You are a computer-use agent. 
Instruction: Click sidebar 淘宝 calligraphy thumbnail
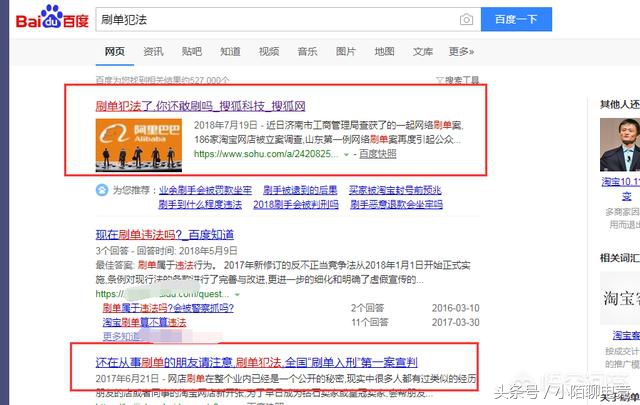pyautogui.click(x=620, y=298)
